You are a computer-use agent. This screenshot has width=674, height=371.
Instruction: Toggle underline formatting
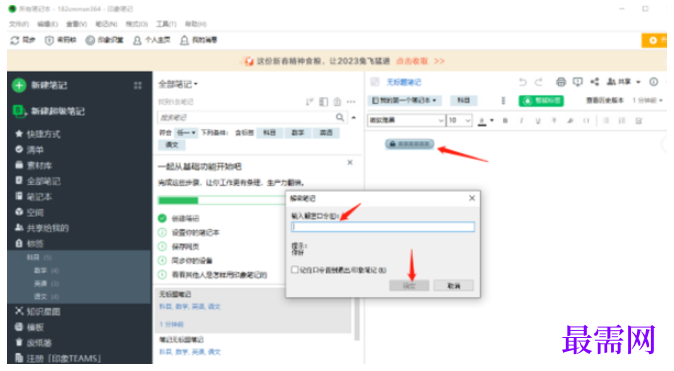coord(538,121)
